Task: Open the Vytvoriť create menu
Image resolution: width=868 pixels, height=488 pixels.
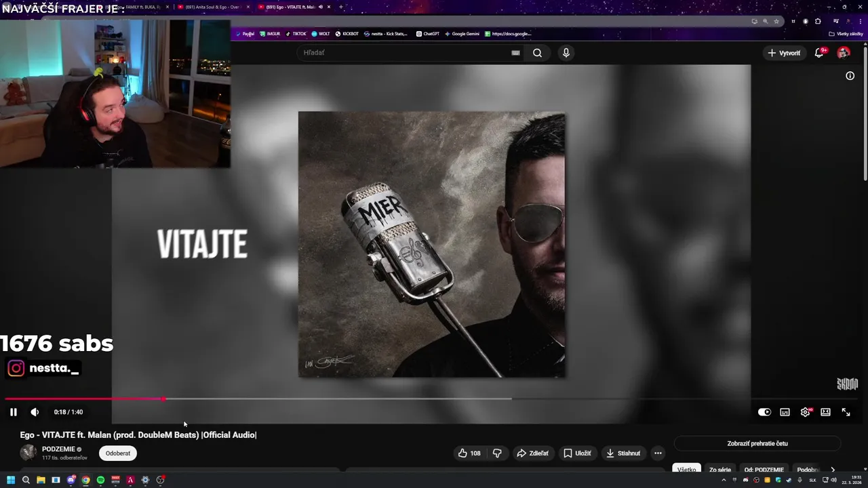Action: coord(784,53)
